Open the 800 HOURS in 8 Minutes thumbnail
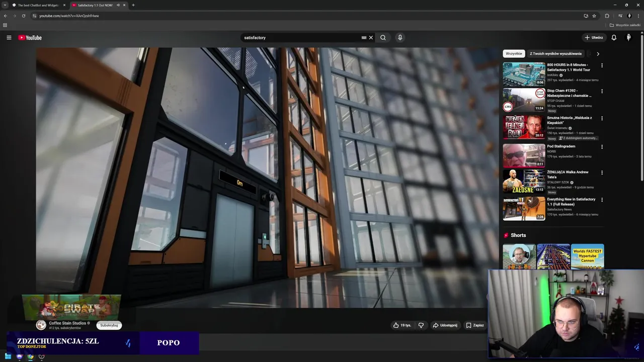 [524, 74]
